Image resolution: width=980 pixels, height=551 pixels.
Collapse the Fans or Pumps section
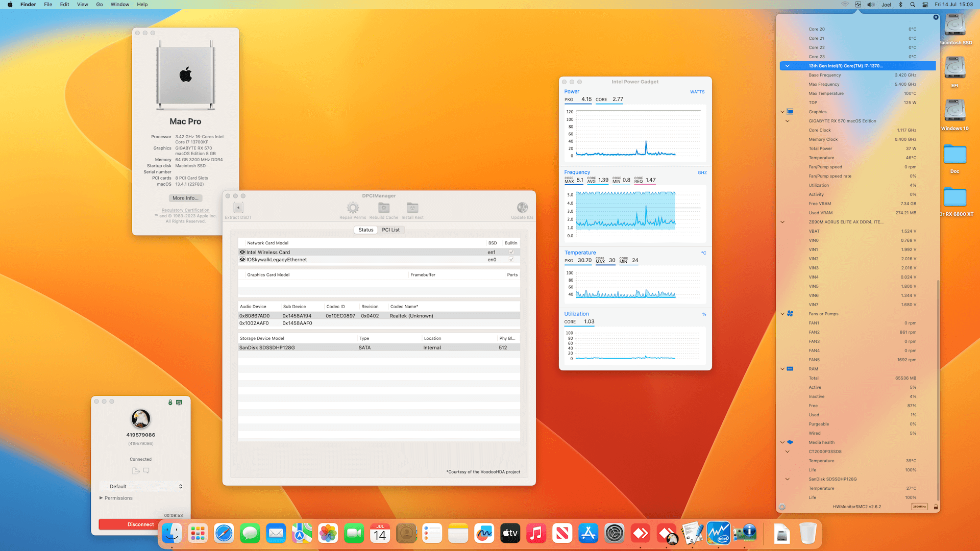click(782, 314)
